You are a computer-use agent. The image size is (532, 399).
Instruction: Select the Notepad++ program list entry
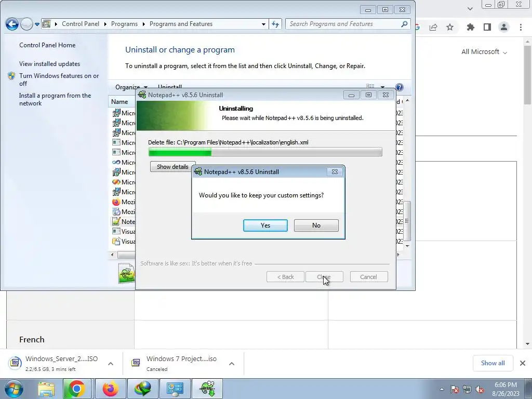pyautogui.click(x=124, y=221)
